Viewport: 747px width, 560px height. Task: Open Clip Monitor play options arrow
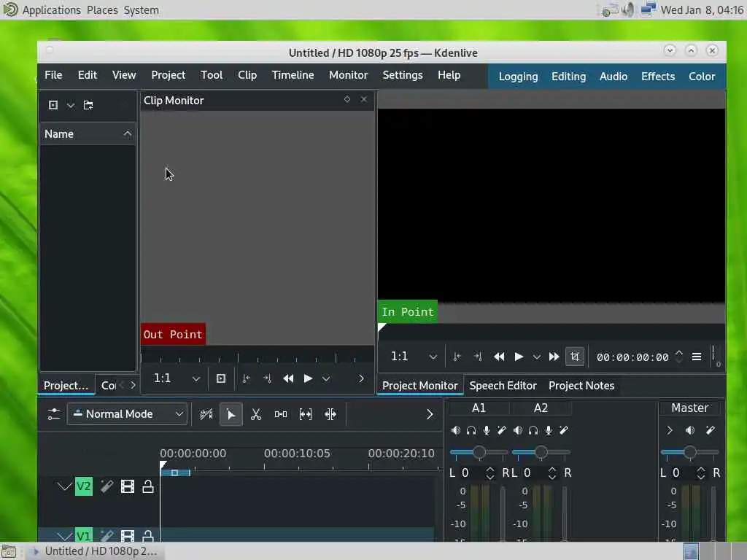click(326, 379)
